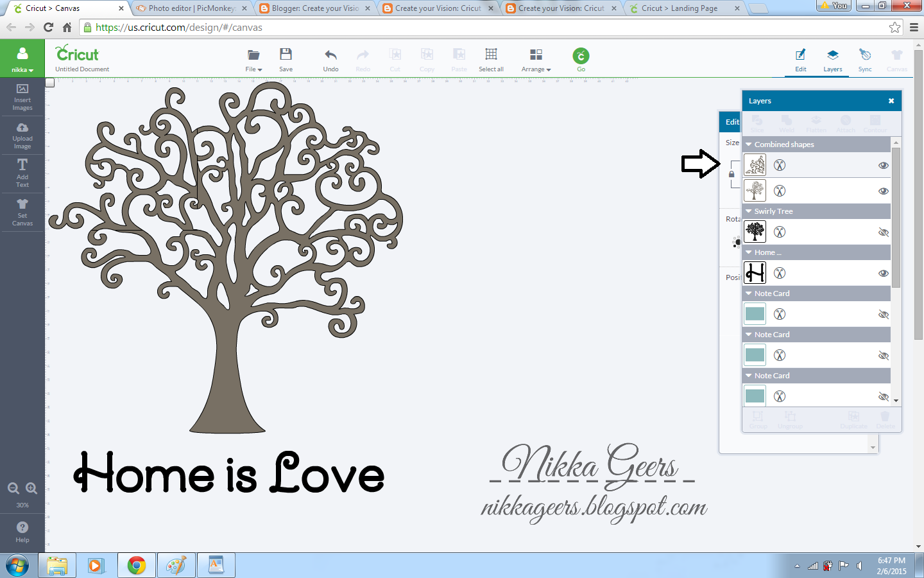Click the Undo icon in the toolbar

[x=330, y=59]
